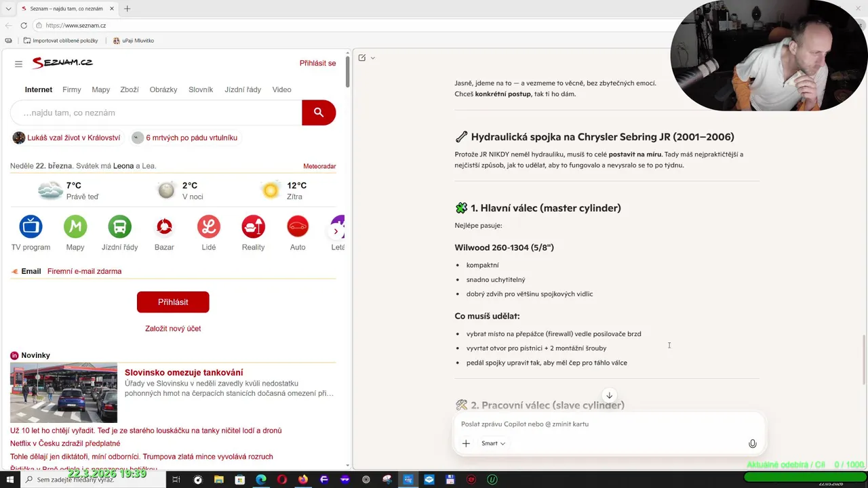
Task: Open Microsoft Store from the taskbar
Action: tap(240, 479)
